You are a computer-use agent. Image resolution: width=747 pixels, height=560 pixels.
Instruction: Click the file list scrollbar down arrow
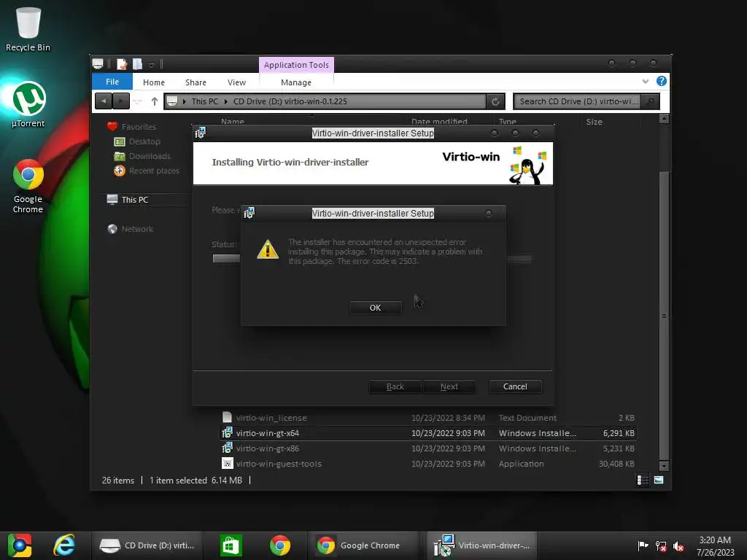664,466
